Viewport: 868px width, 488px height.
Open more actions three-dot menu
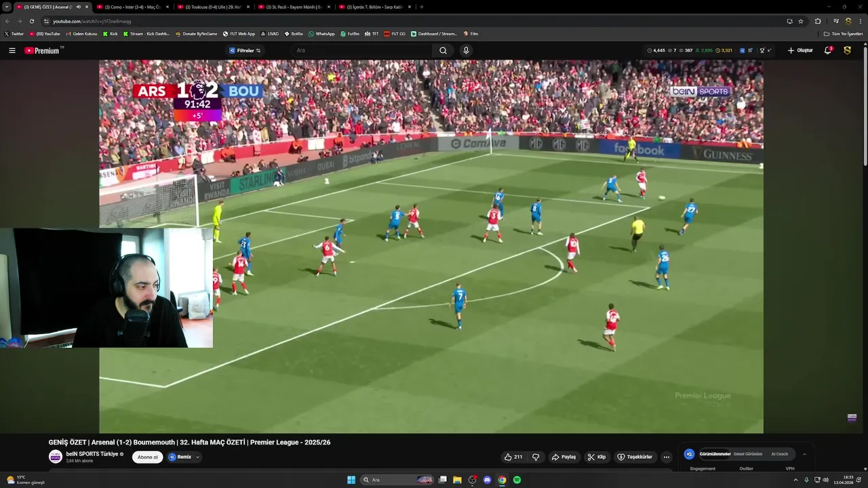(667, 457)
